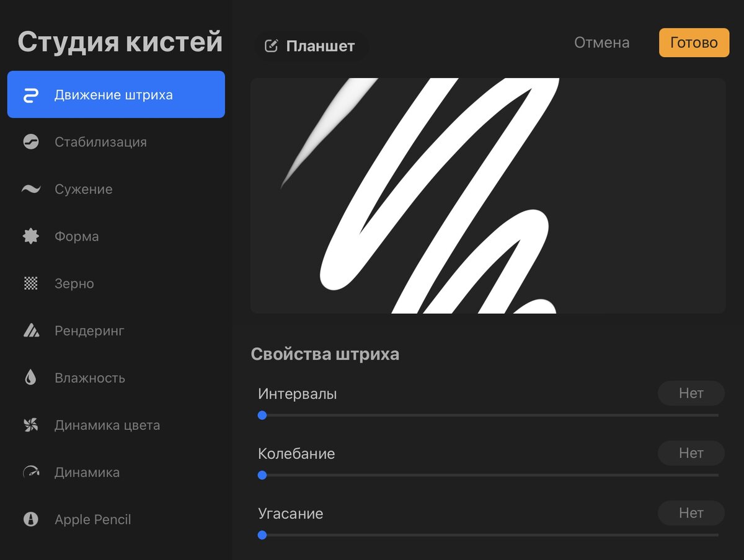744x560 pixels.
Task: Click the brush stroke preview area
Action: tap(487, 194)
